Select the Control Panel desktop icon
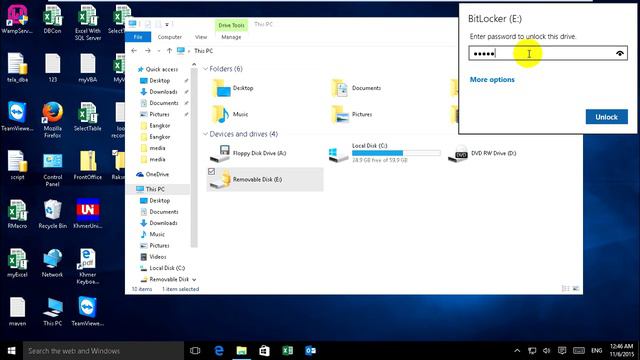 pyautogui.click(x=52, y=169)
